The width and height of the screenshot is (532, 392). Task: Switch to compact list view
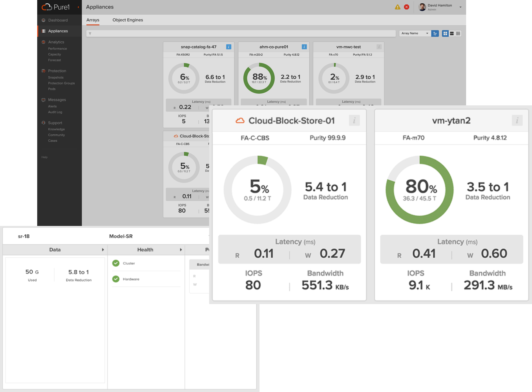tap(458, 34)
